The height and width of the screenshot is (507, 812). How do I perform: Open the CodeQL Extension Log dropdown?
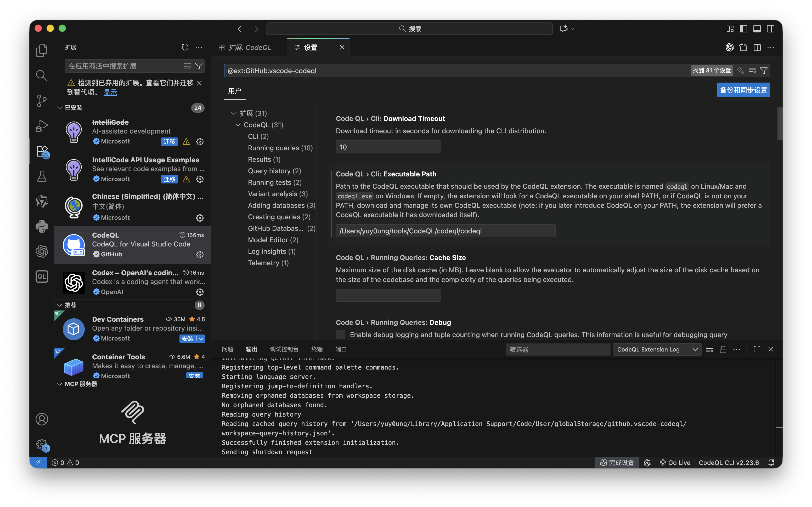(657, 349)
